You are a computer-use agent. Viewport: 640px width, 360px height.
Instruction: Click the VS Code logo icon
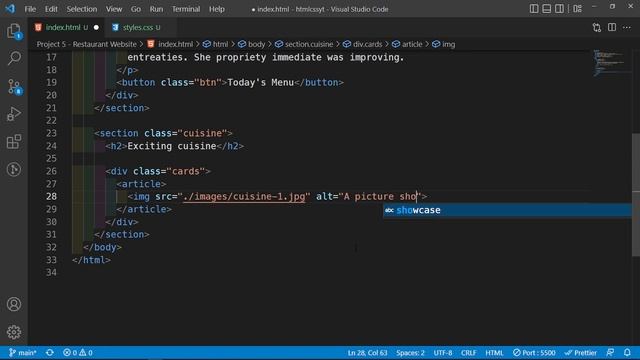click(x=10, y=9)
